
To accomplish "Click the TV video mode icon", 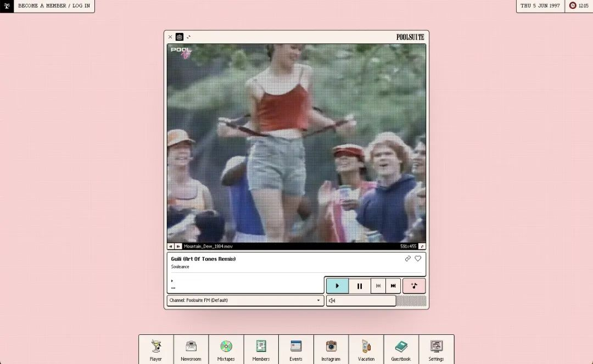I will (179, 37).
